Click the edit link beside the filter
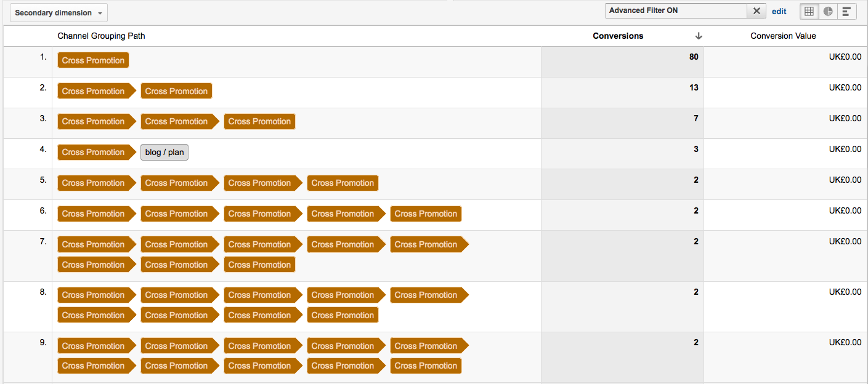 (779, 11)
